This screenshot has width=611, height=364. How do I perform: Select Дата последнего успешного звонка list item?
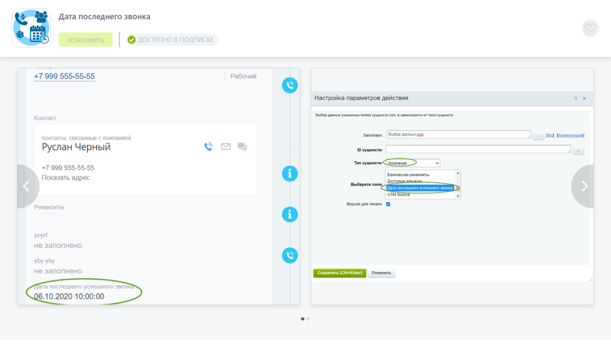point(420,188)
